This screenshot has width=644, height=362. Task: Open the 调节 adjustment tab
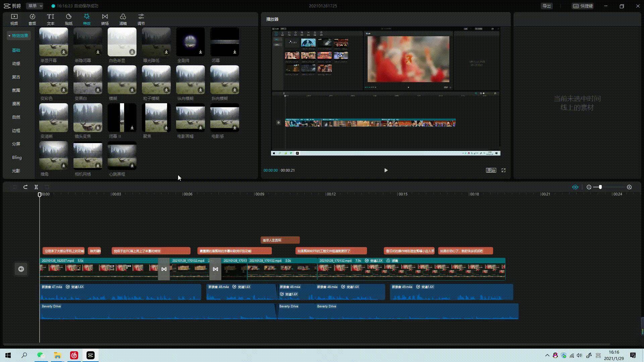(x=141, y=19)
